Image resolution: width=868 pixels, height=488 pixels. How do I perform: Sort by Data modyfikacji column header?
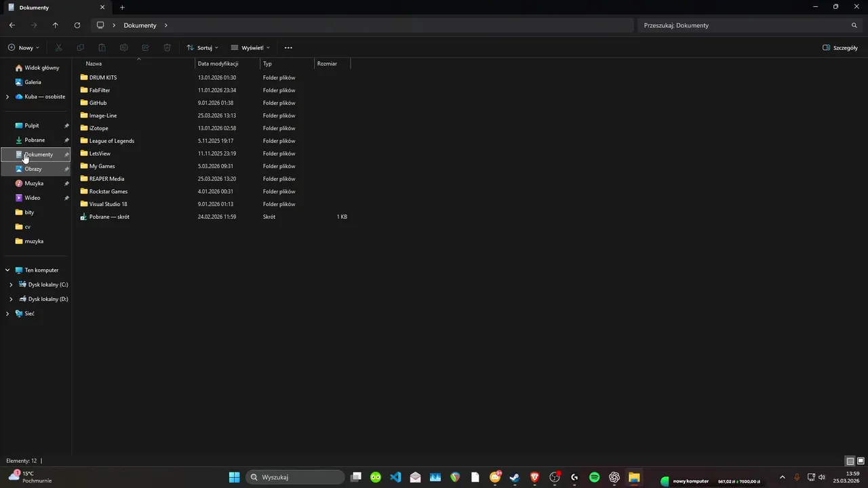[x=227, y=63]
